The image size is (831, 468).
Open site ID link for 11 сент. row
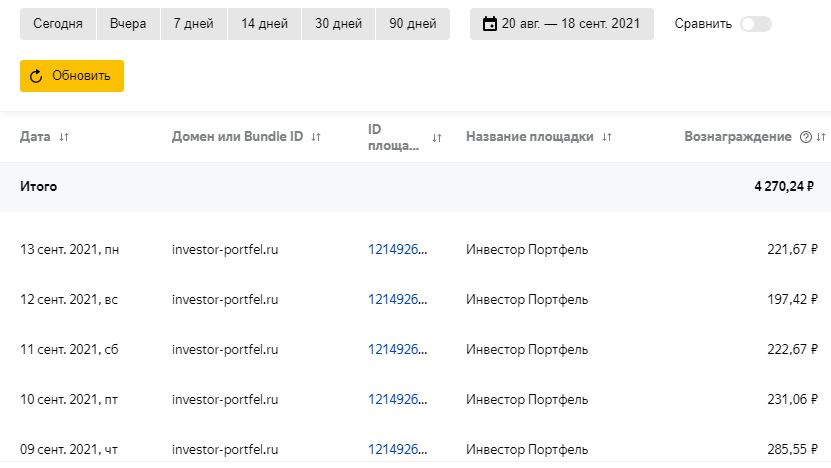click(397, 349)
